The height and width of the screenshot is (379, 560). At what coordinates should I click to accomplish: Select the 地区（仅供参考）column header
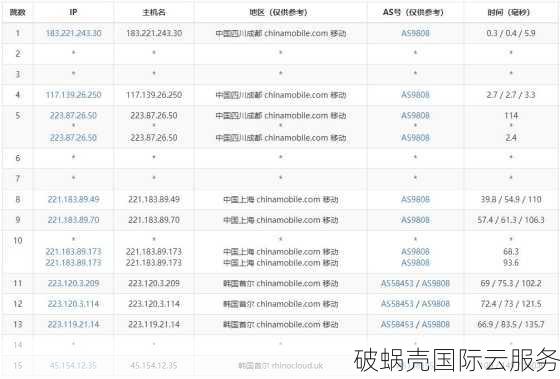(280, 13)
